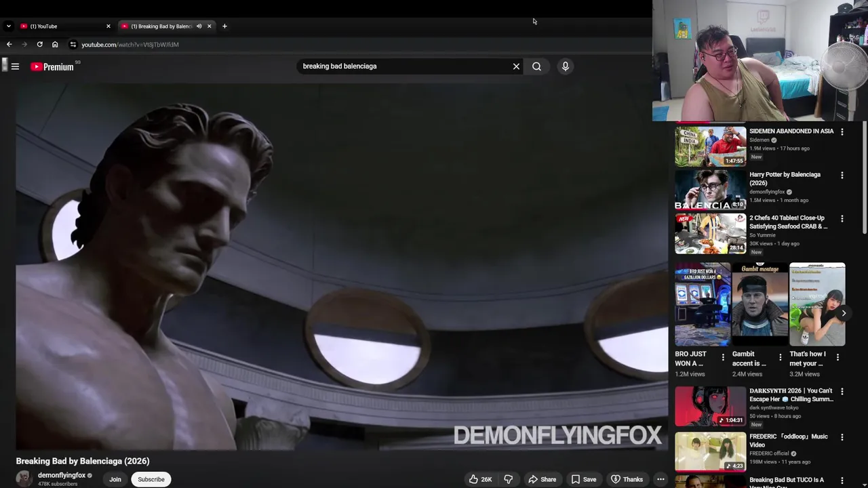Open demonflyingfox channel name link
Image resolution: width=868 pixels, height=488 pixels.
[x=62, y=475]
